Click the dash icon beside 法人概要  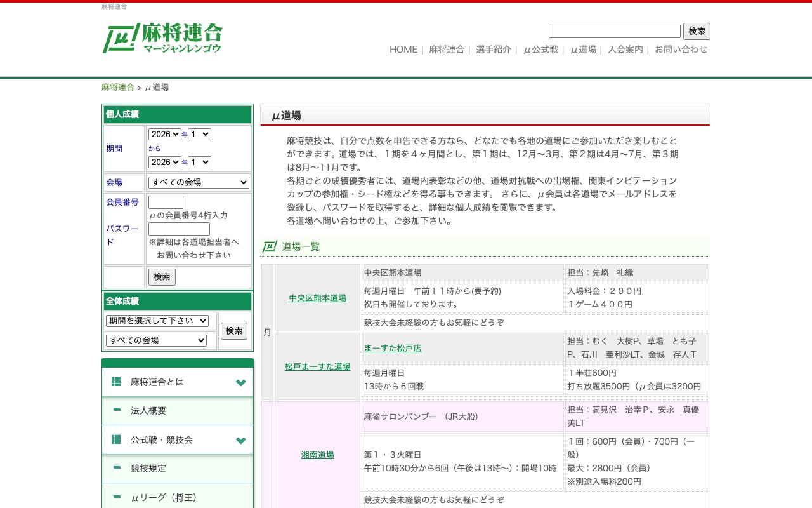116,410
